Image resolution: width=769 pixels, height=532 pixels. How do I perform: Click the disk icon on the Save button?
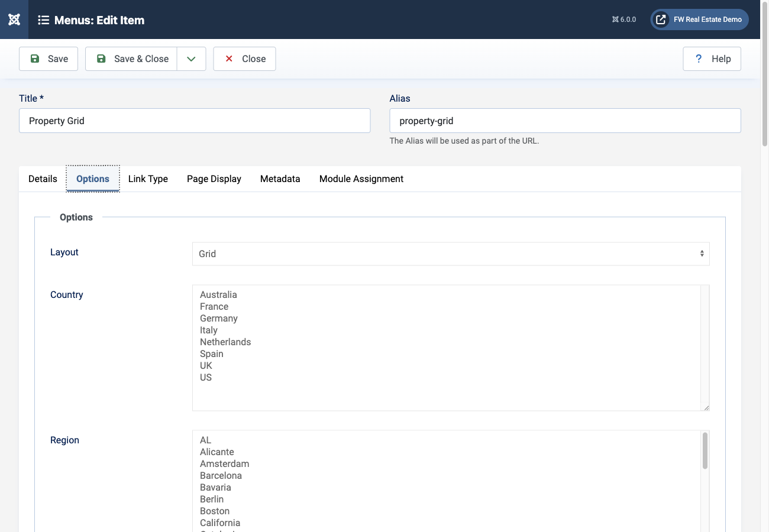click(35, 59)
